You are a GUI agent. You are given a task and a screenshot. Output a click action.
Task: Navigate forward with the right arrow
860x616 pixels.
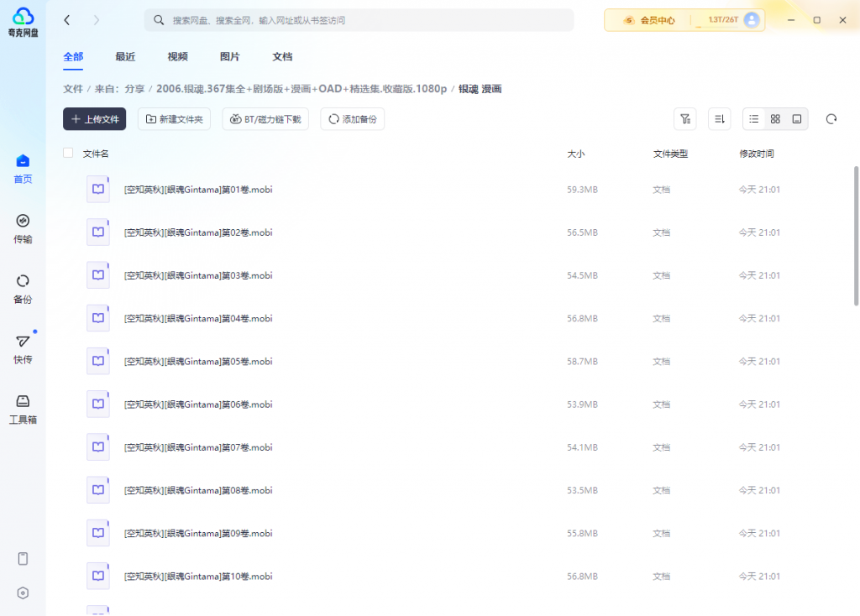click(x=97, y=20)
